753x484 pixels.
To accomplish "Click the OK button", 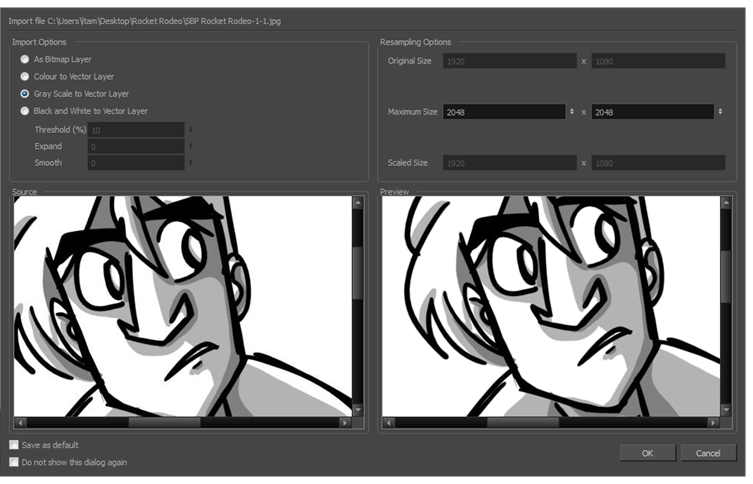I will tap(647, 453).
